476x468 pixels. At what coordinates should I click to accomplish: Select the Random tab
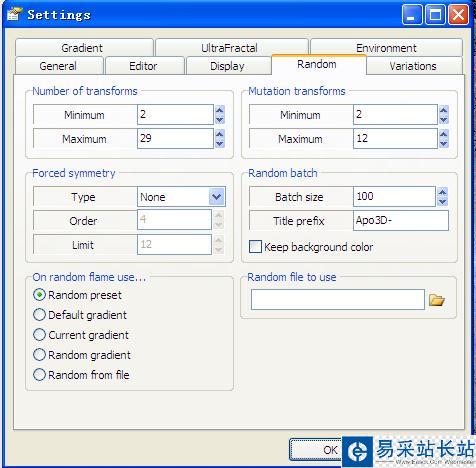coord(318,64)
